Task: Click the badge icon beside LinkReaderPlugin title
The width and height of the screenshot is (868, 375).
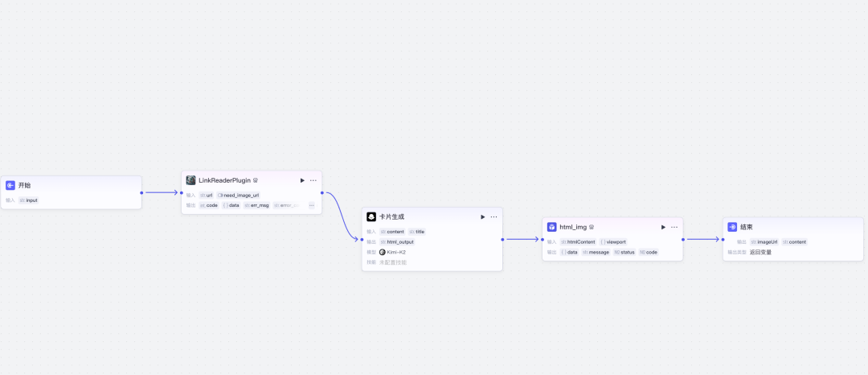Action: (256, 180)
